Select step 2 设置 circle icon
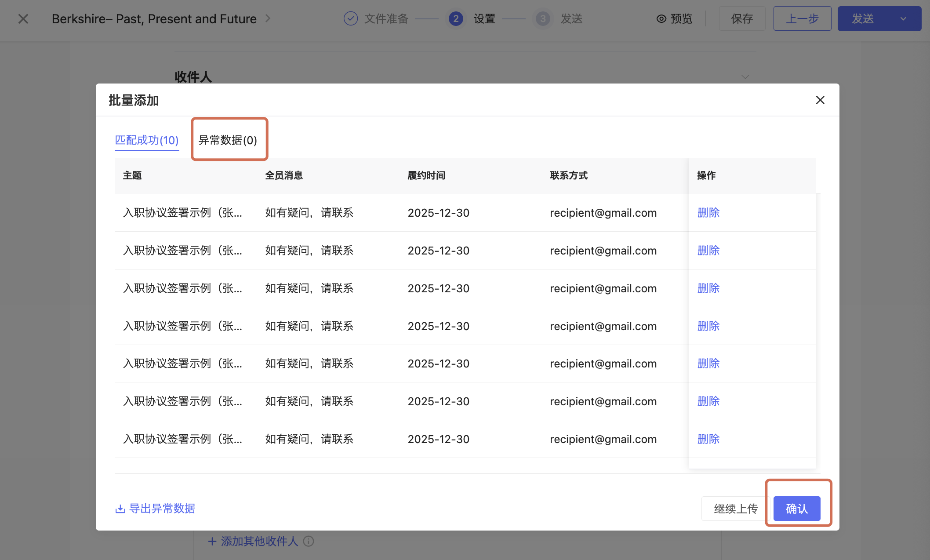 tap(456, 19)
